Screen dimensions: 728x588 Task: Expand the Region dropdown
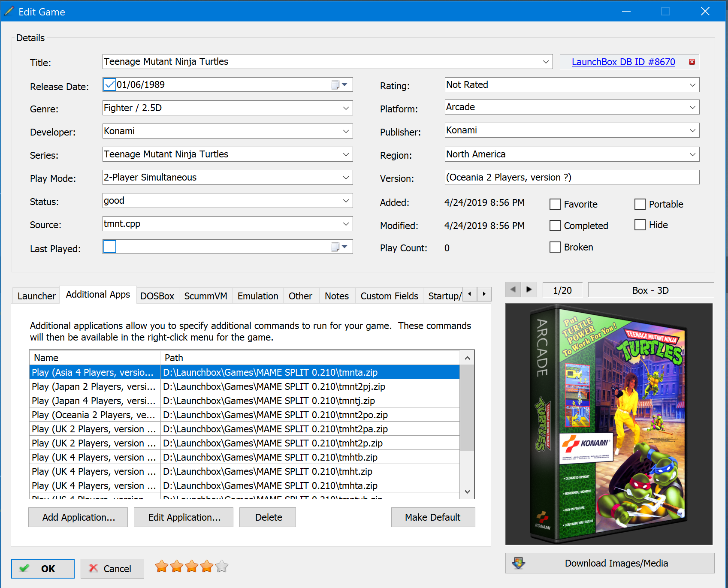(x=692, y=154)
